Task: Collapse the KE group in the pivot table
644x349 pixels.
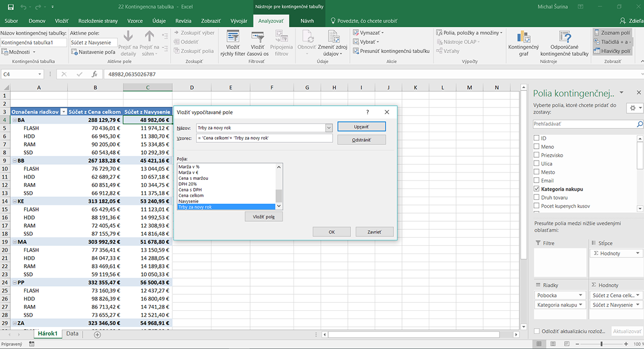Action: (x=14, y=201)
